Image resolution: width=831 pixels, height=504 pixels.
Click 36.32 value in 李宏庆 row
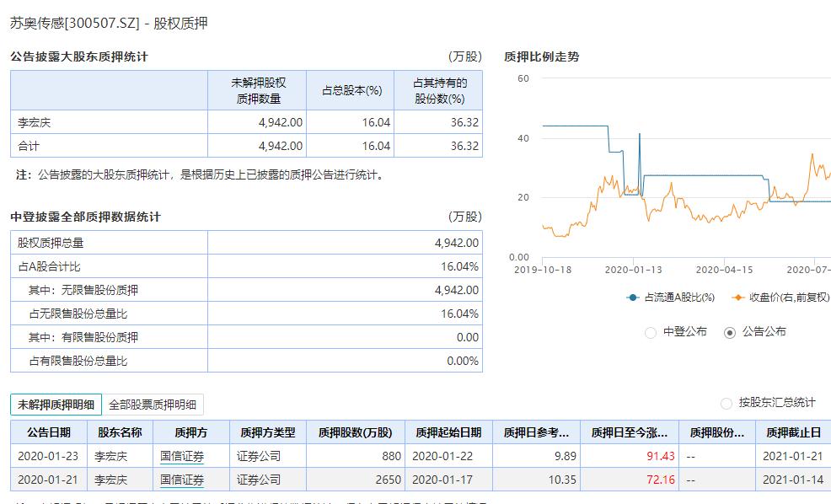464,122
